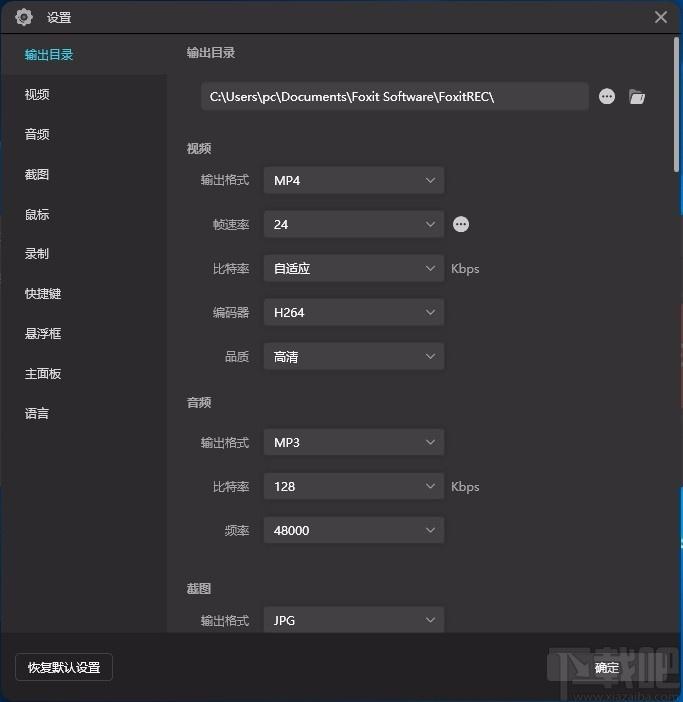Expand the video bitrate 自适应 dropdown
This screenshot has height=702, width=683.
coord(354,268)
